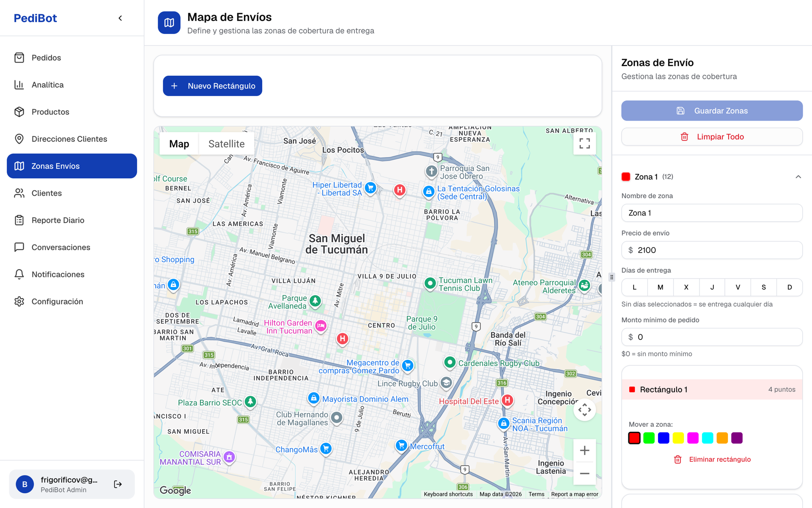Open the Productos page
812x508 pixels.
coord(72,112)
